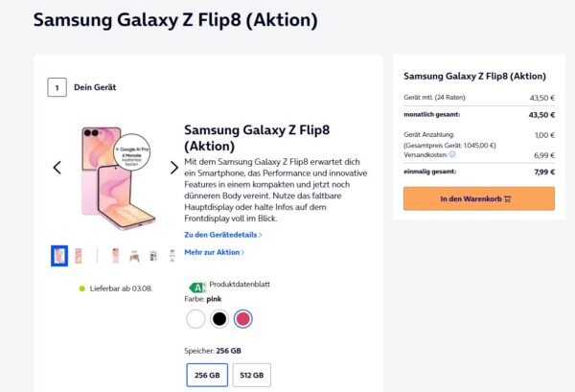The width and height of the screenshot is (575, 392).
Task: Select the sixth product thumbnail
Action: [153, 256]
